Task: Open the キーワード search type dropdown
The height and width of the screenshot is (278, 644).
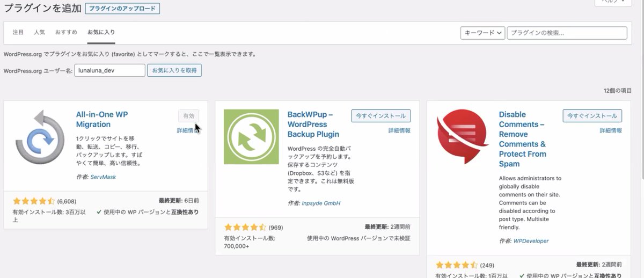Action: [482, 33]
